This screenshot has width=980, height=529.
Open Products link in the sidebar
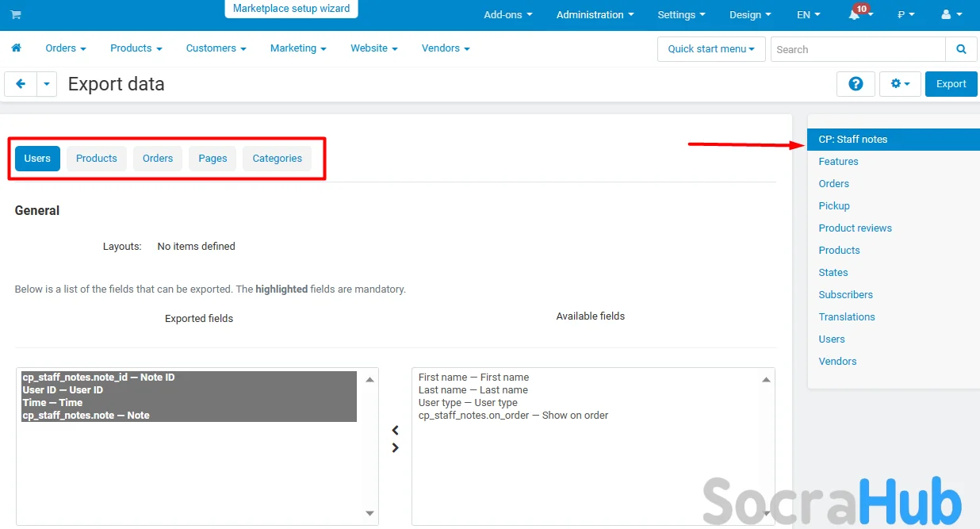(839, 251)
